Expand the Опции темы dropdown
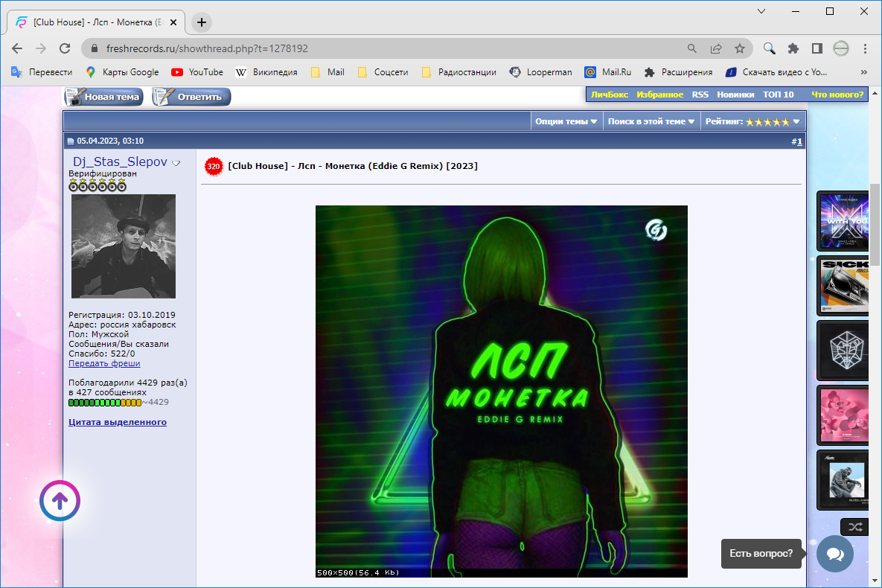Screen dimensions: 882x588 click(566, 121)
